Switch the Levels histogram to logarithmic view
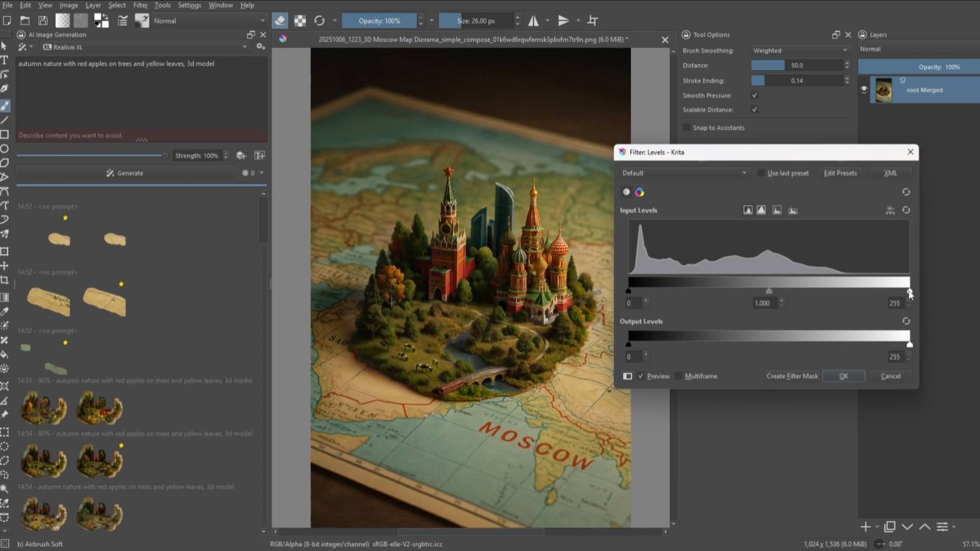 tap(761, 210)
